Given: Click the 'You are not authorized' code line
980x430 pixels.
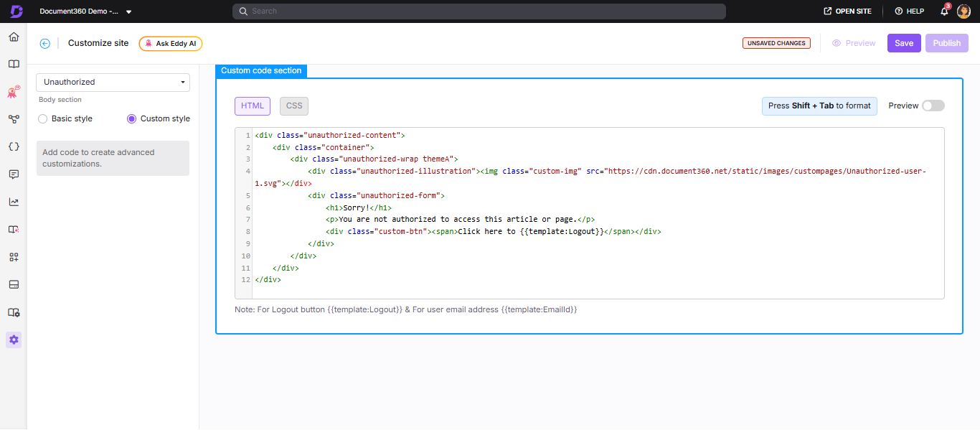Looking at the screenshot, I should click(x=460, y=220).
